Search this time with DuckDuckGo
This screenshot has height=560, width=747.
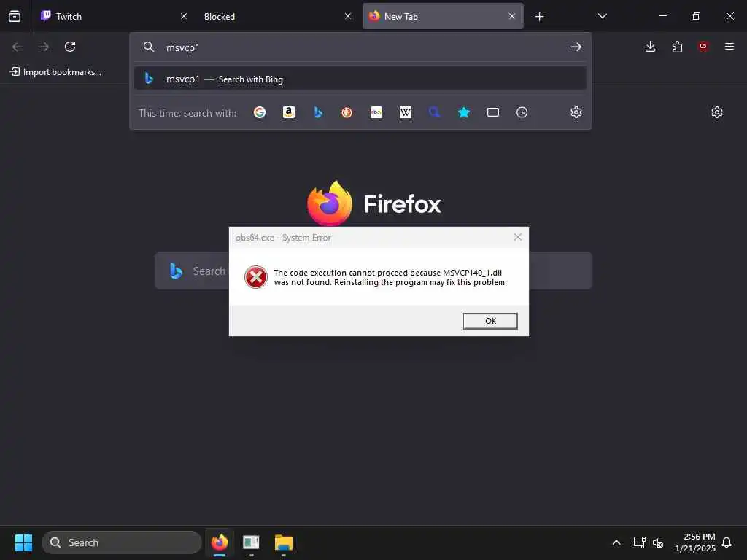point(347,112)
